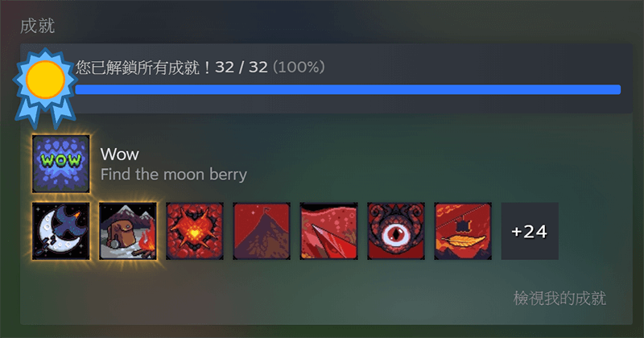Click the Find the moon berry description
The height and width of the screenshot is (338, 644).
[174, 175]
